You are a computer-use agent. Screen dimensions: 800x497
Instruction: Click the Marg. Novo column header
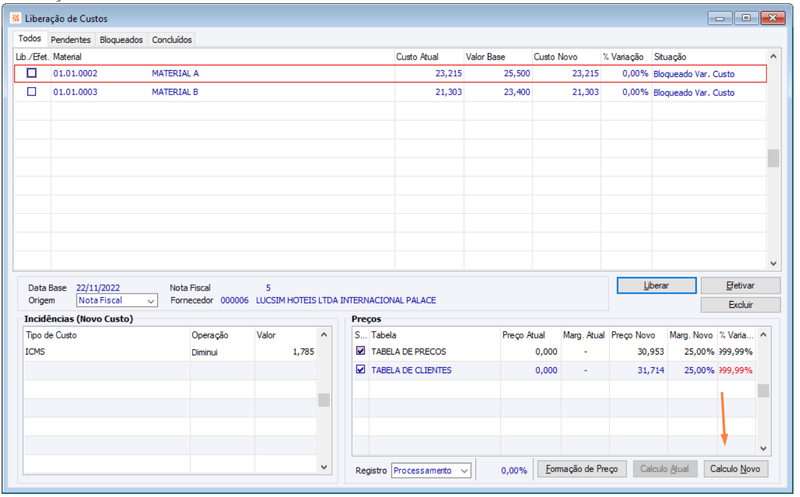click(691, 335)
